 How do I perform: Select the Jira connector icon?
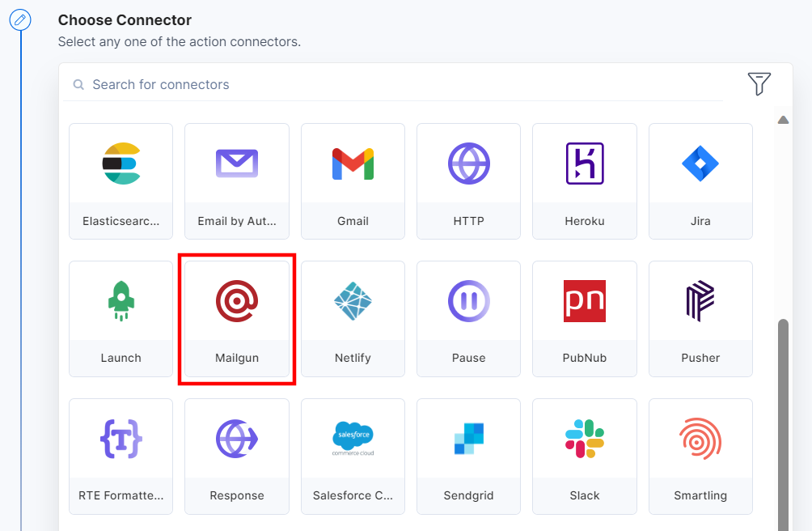(x=700, y=164)
